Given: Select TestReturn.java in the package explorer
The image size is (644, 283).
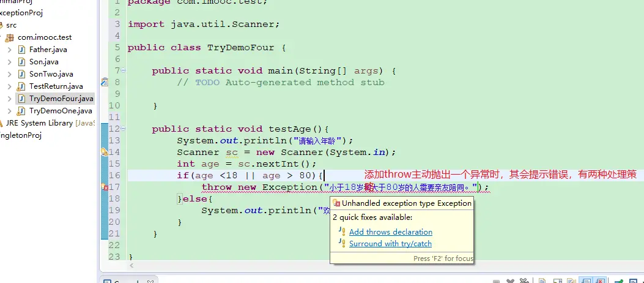Looking at the screenshot, I should 56,86.
